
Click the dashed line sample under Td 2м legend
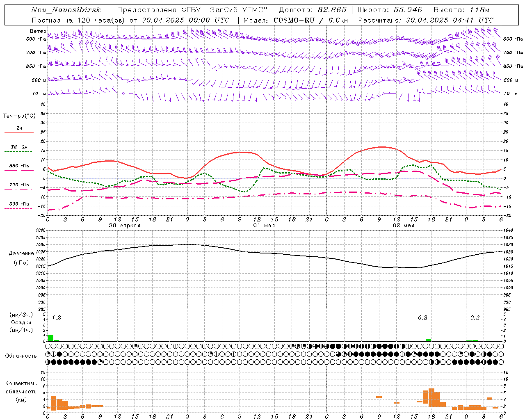point(18,152)
